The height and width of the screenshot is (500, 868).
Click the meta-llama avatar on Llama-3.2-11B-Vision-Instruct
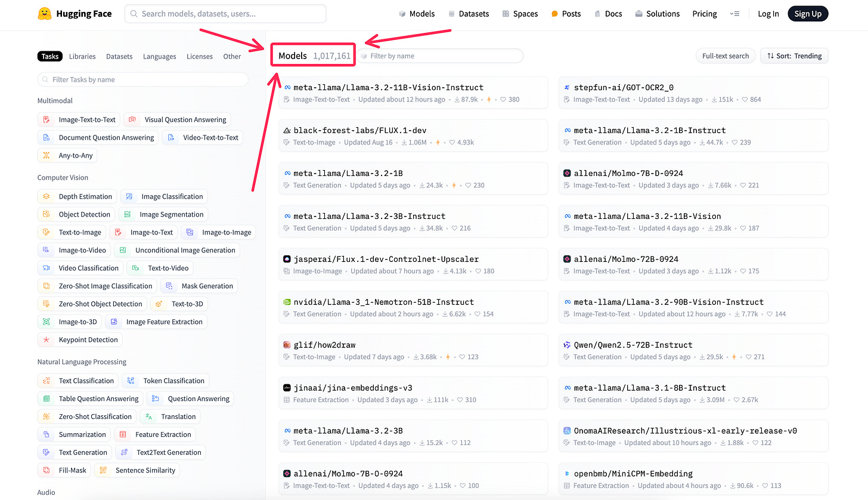(x=287, y=88)
